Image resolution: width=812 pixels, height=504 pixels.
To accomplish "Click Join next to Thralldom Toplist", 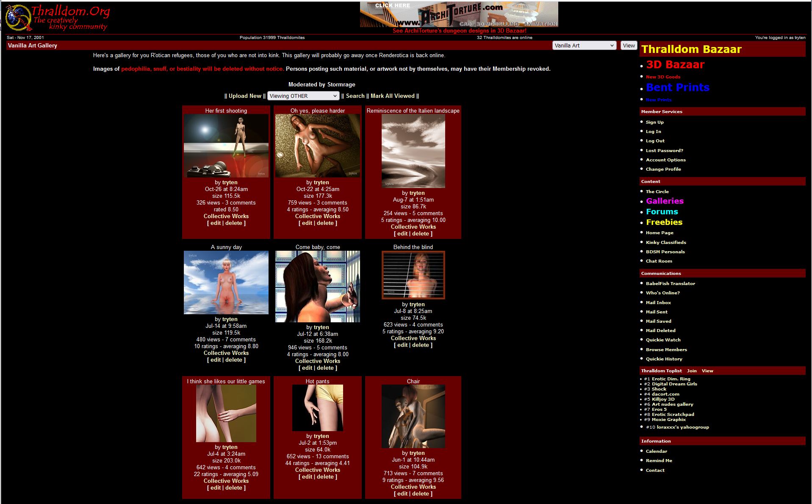I will pos(692,371).
